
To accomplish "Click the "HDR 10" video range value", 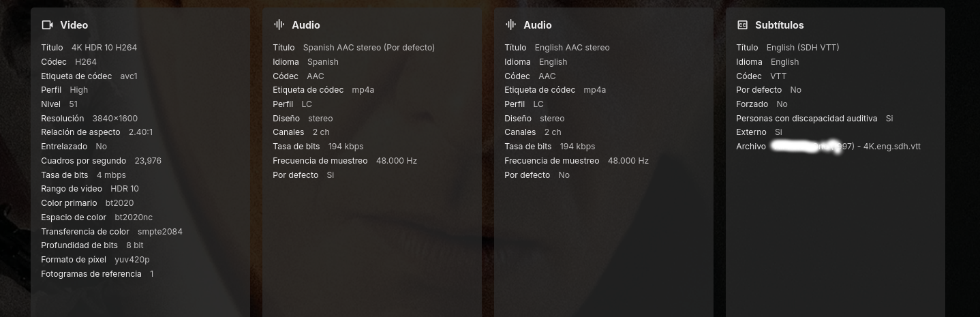I will tap(124, 189).
